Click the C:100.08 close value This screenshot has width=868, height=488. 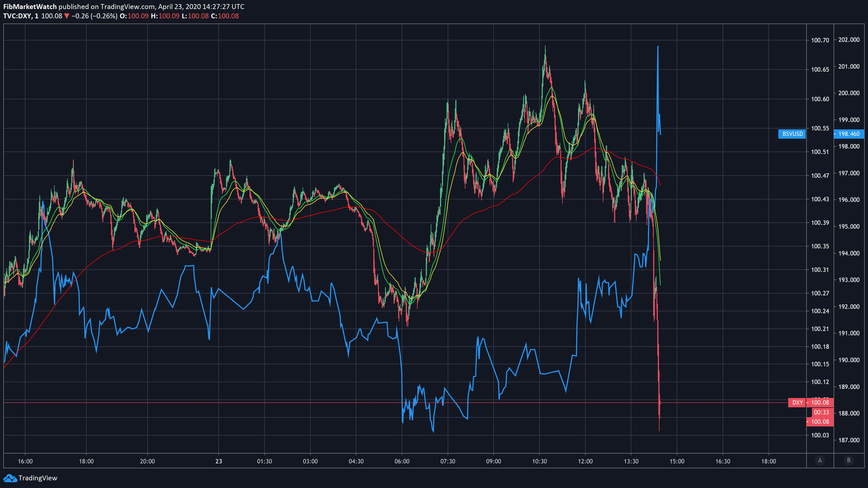(x=225, y=16)
